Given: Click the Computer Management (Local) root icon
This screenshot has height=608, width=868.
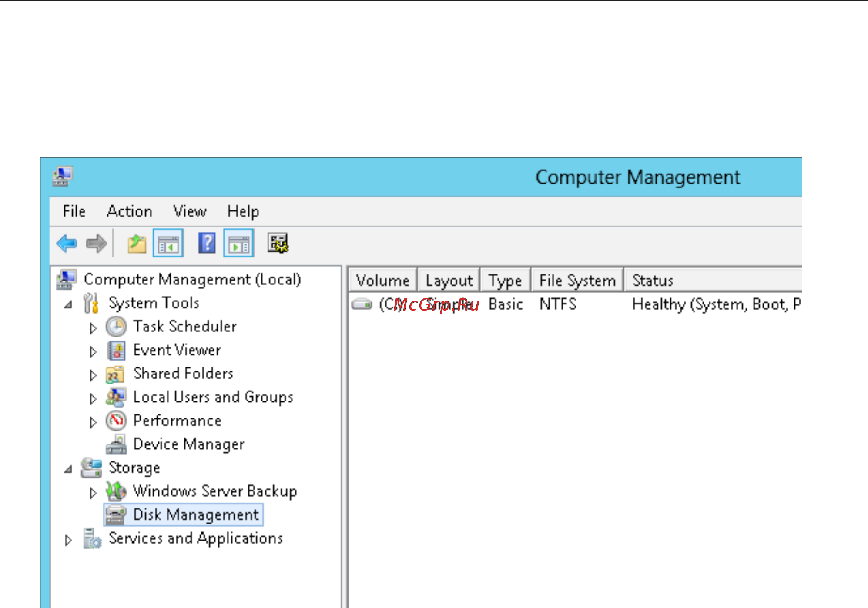Looking at the screenshot, I should 67,279.
